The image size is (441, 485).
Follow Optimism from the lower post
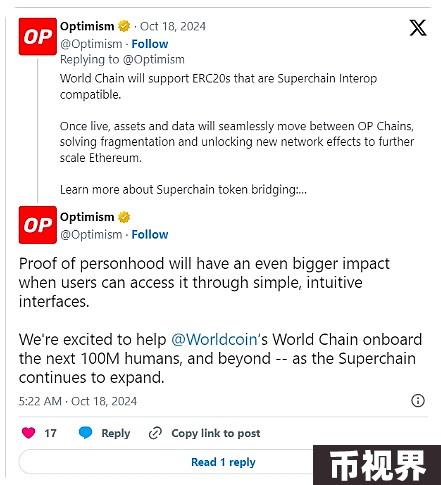(x=150, y=234)
